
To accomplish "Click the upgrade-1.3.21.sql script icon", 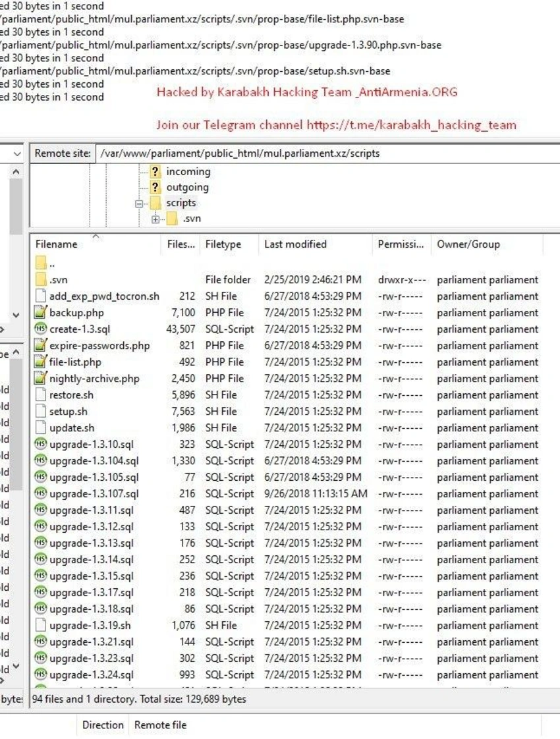I will 41,642.
